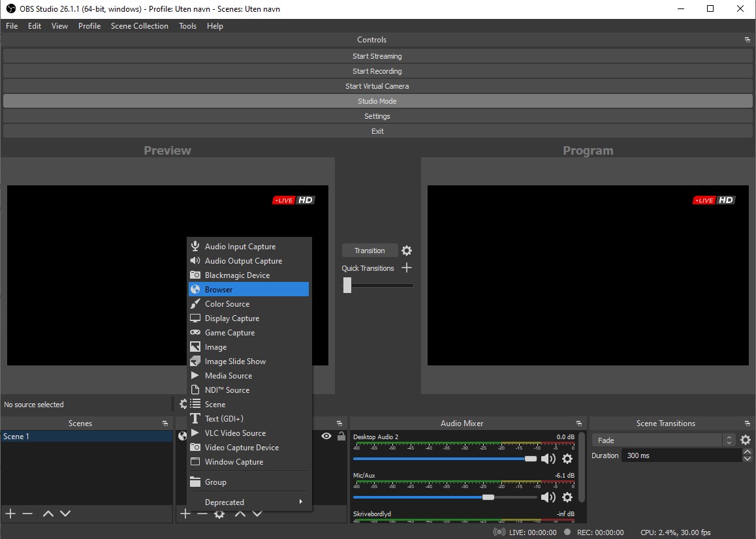The width and height of the screenshot is (756, 539).
Task: Expand the Deprecated submenu arrow
Action: pyautogui.click(x=301, y=502)
